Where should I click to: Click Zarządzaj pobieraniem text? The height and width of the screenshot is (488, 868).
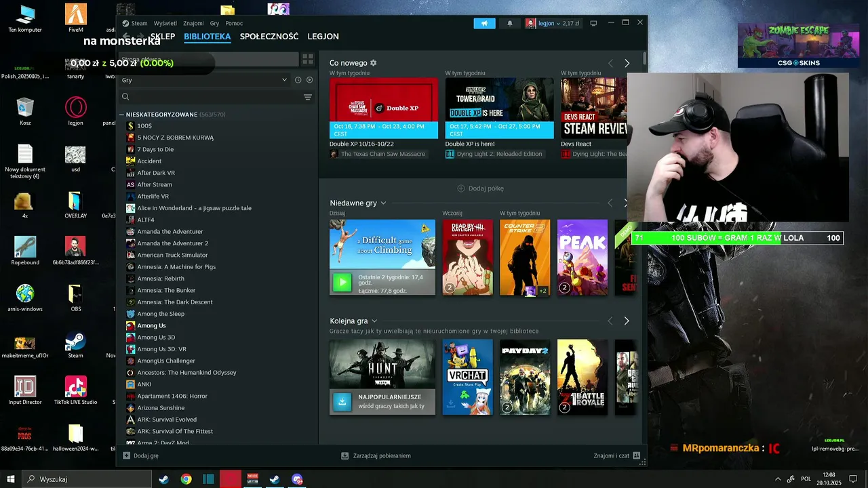pos(382,455)
